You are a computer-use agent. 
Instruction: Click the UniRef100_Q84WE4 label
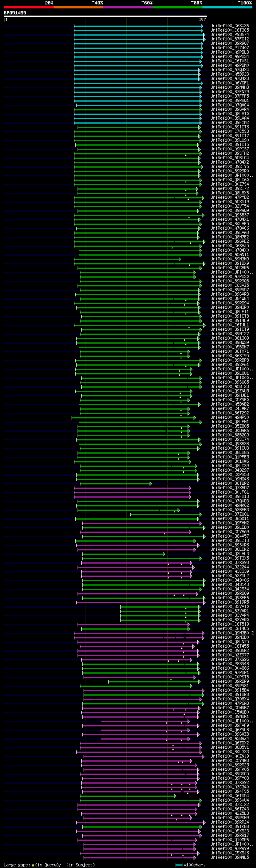click(x=230, y=299)
